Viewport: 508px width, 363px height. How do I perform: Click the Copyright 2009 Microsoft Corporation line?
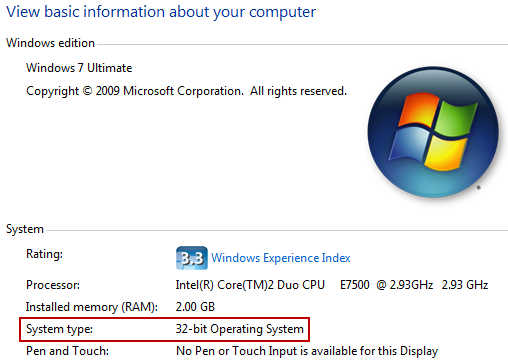tap(186, 91)
